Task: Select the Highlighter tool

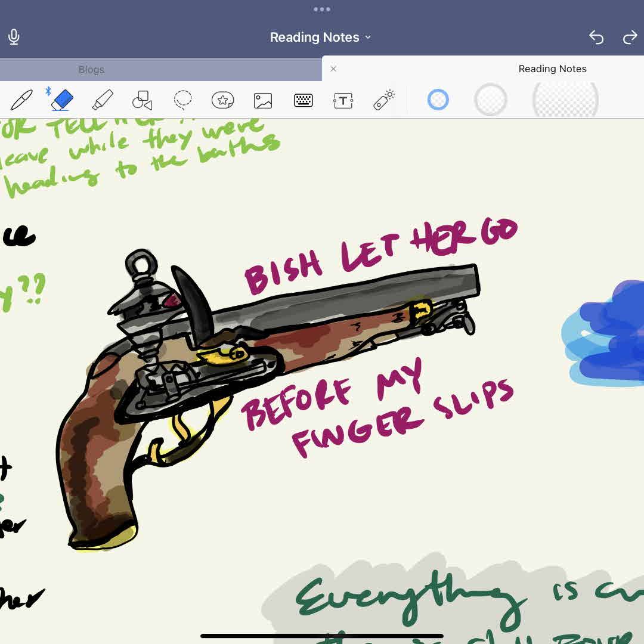Action: tap(103, 100)
